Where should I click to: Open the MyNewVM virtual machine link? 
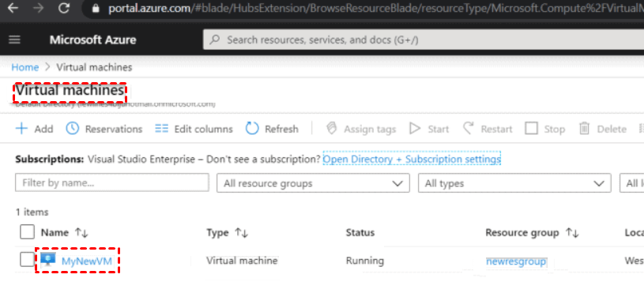87,261
